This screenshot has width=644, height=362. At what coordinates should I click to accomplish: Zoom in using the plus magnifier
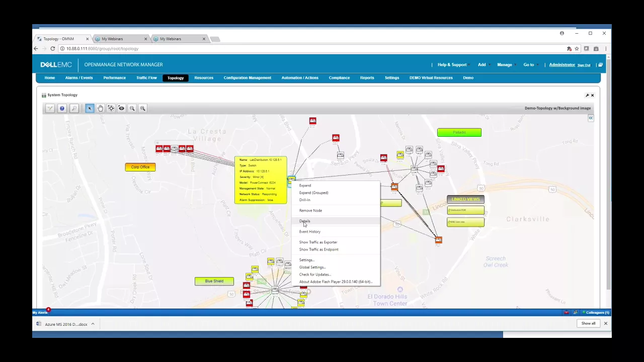[142, 108]
